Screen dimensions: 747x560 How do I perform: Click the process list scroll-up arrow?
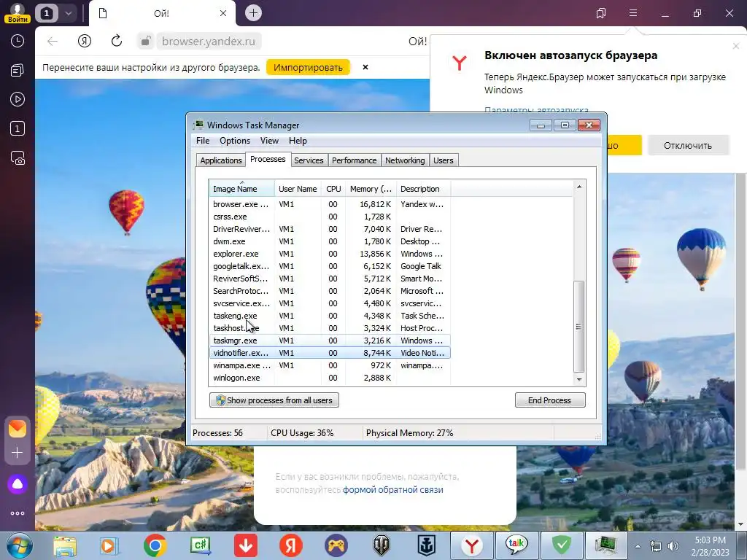(x=578, y=187)
